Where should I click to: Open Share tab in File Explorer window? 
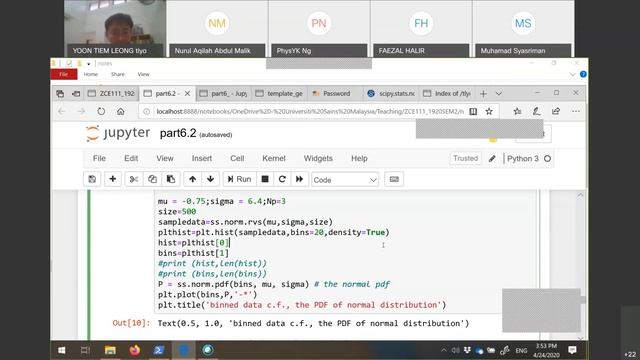118,74
